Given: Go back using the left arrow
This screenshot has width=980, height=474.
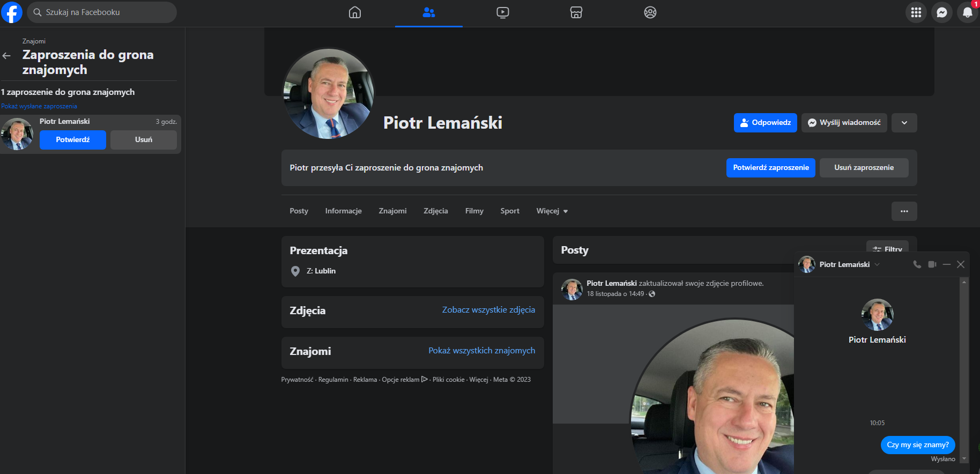Looking at the screenshot, I should click(x=7, y=56).
